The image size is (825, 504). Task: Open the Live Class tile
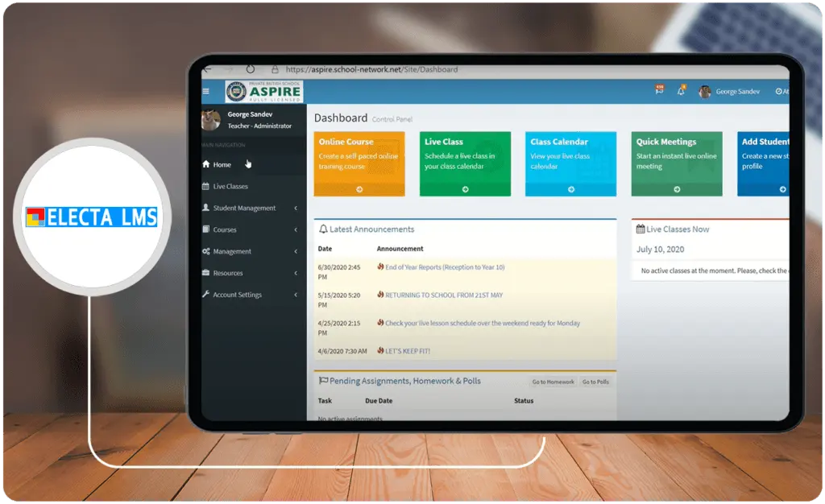click(x=465, y=164)
